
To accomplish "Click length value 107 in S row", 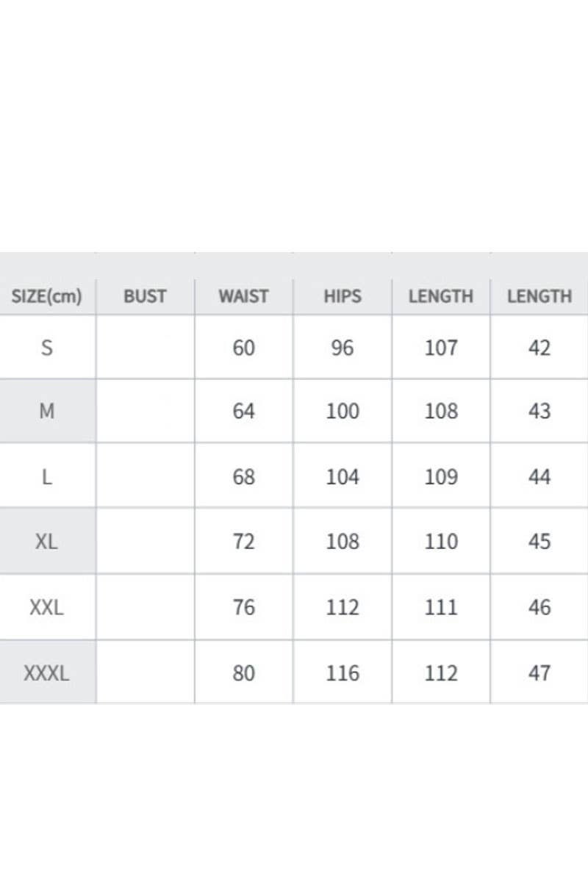I will click(441, 348).
